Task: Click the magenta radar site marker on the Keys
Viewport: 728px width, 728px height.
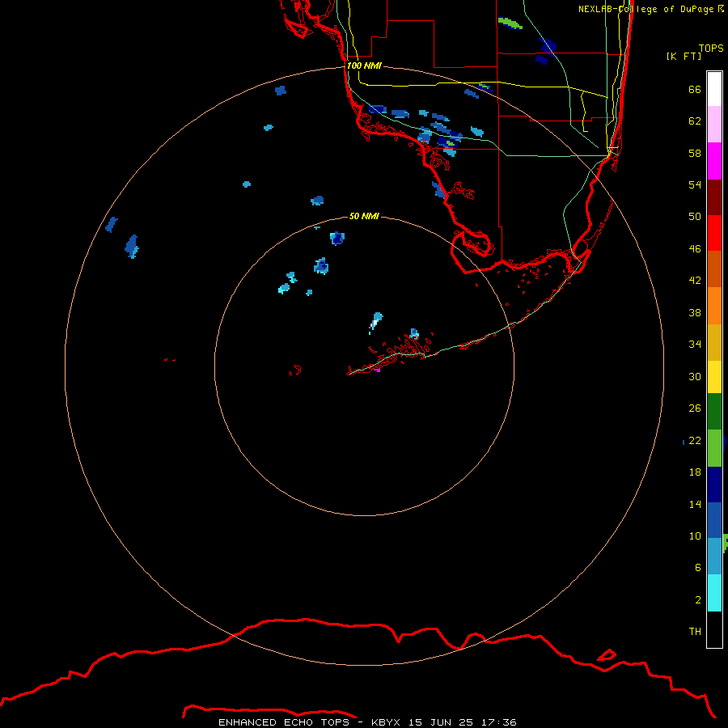Action: pos(378,370)
